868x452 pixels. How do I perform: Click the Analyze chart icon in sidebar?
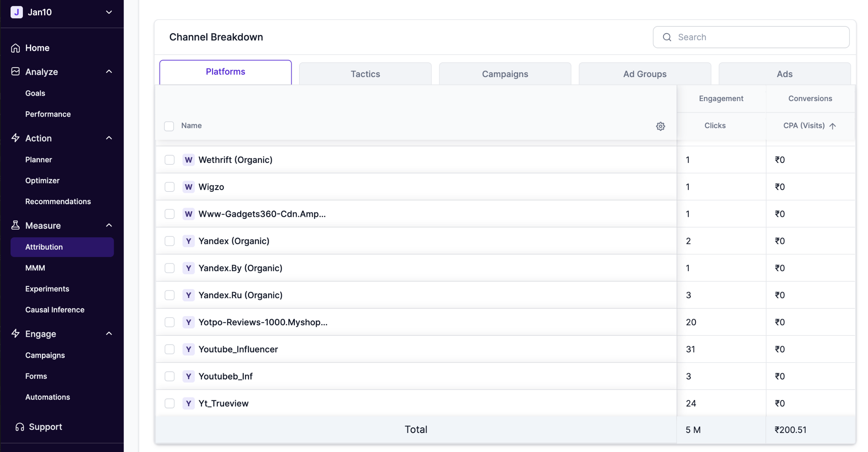15,71
